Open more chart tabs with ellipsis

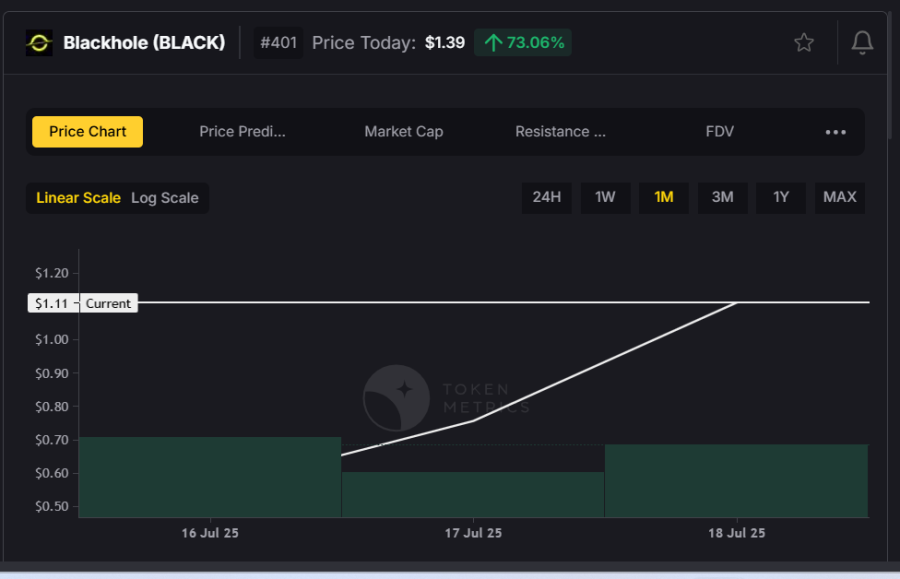pos(836,132)
